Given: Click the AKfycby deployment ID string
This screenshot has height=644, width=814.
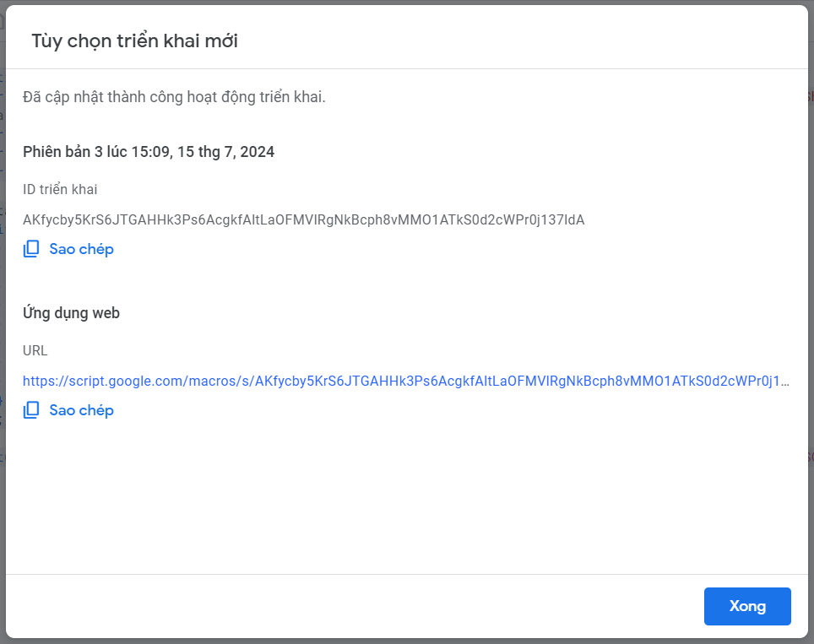Looking at the screenshot, I should click(x=304, y=220).
